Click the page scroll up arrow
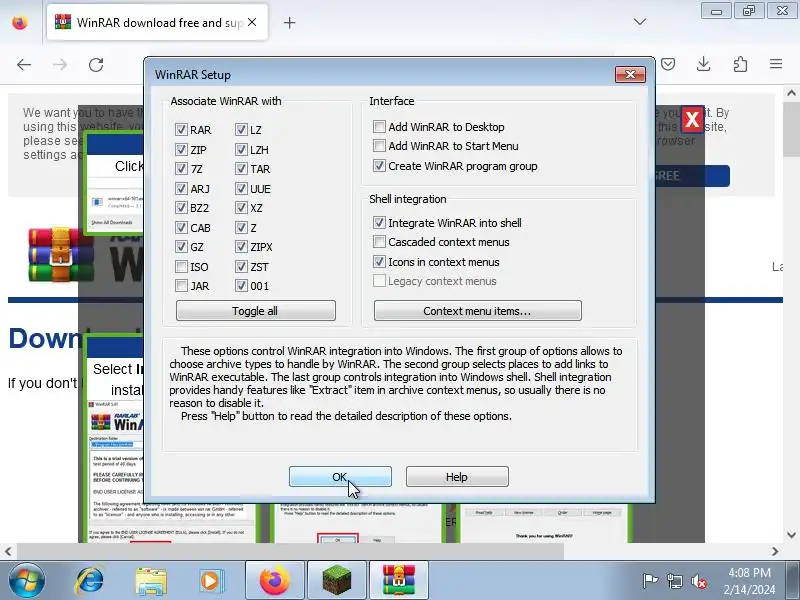 click(791, 93)
